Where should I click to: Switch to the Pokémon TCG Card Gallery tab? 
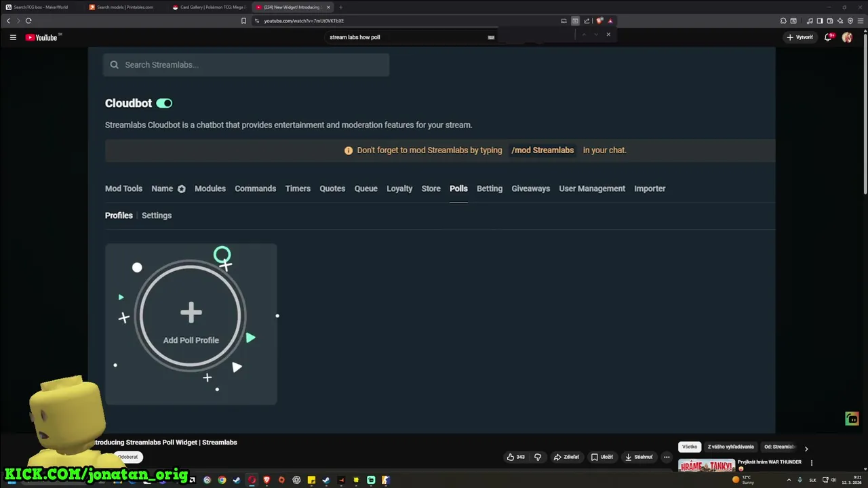coord(209,7)
